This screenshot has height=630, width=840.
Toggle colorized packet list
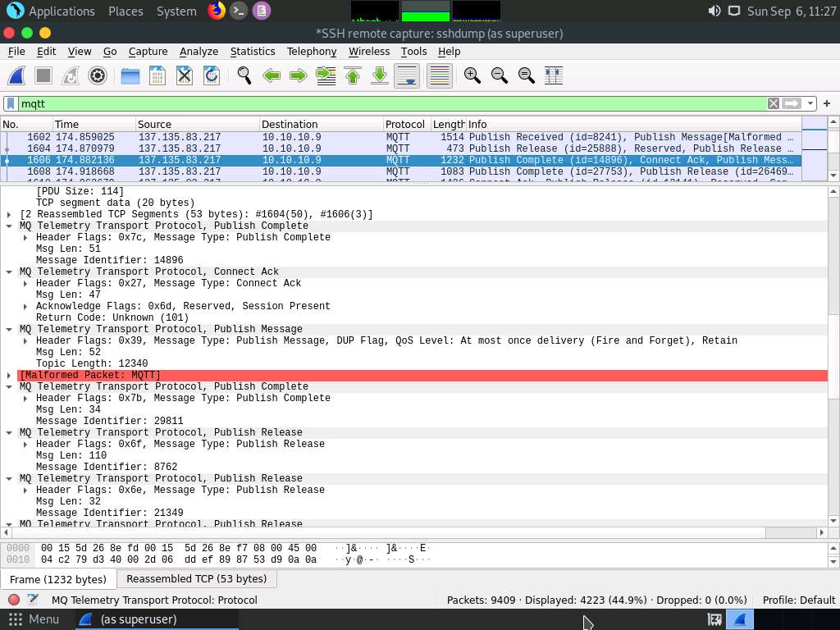(438, 75)
